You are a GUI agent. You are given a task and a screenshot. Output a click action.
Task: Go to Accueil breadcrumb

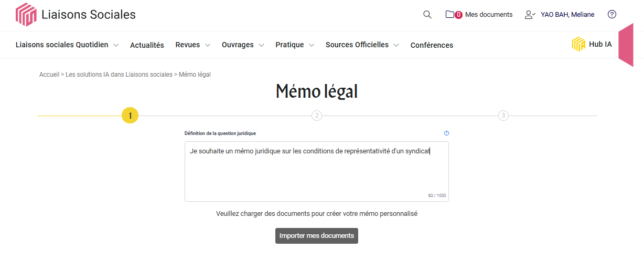(49, 75)
